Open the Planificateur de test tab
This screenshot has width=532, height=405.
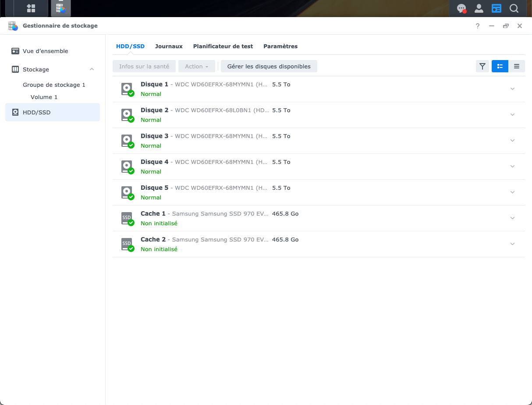coord(223,46)
